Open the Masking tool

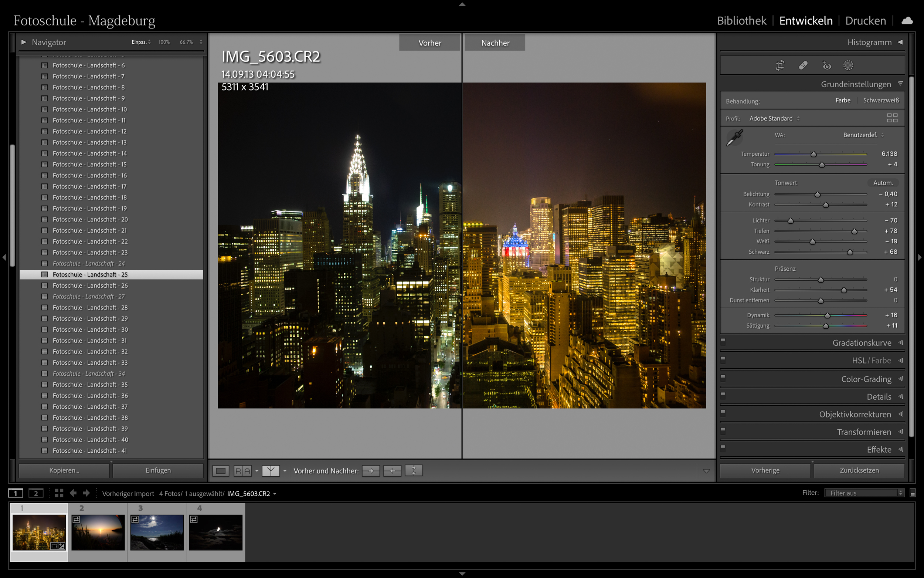848,65
